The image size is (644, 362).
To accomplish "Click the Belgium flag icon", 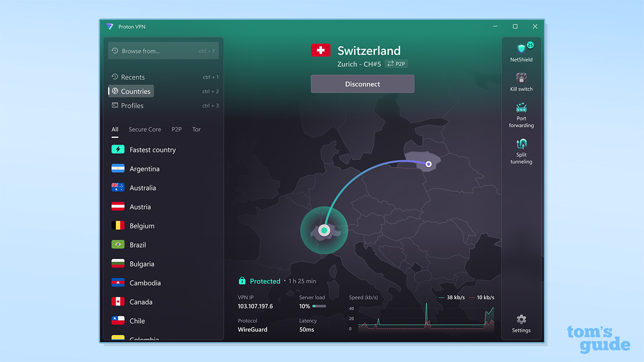I will tap(118, 226).
